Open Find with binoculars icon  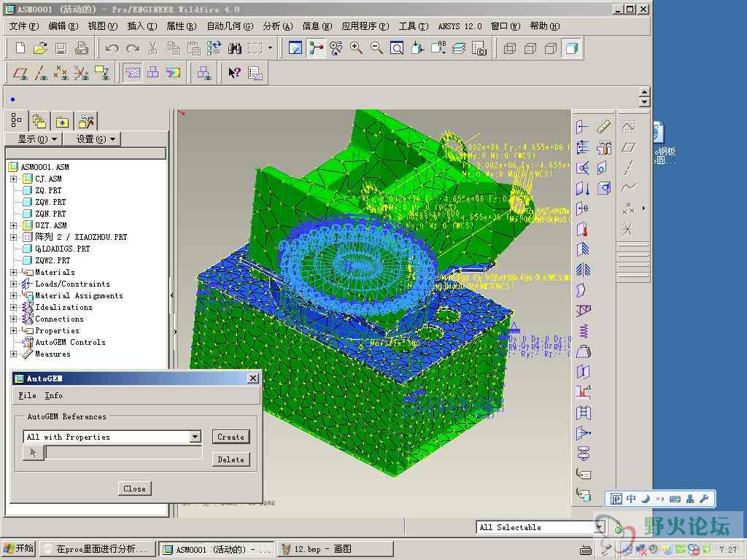[x=234, y=48]
